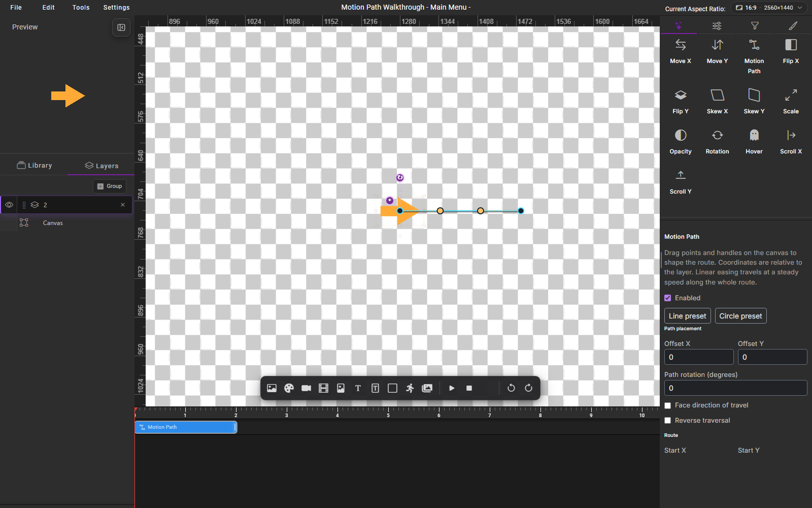Select the Skew Y animation

pos(754,102)
